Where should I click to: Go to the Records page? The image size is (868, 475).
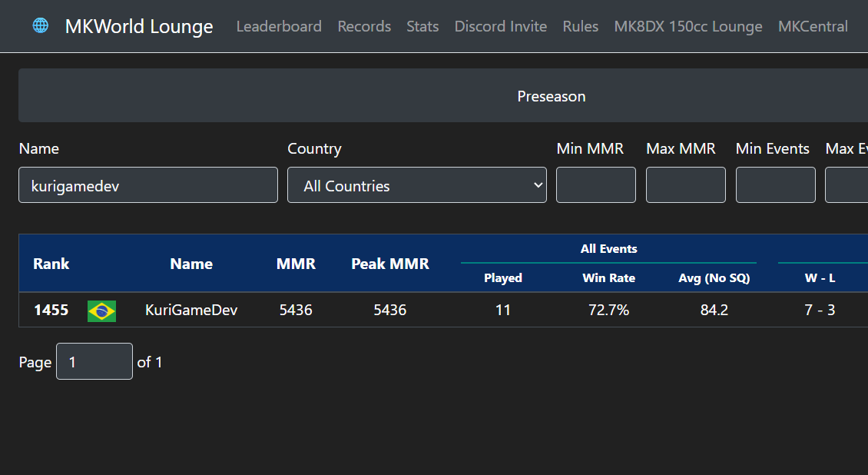pyautogui.click(x=364, y=26)
